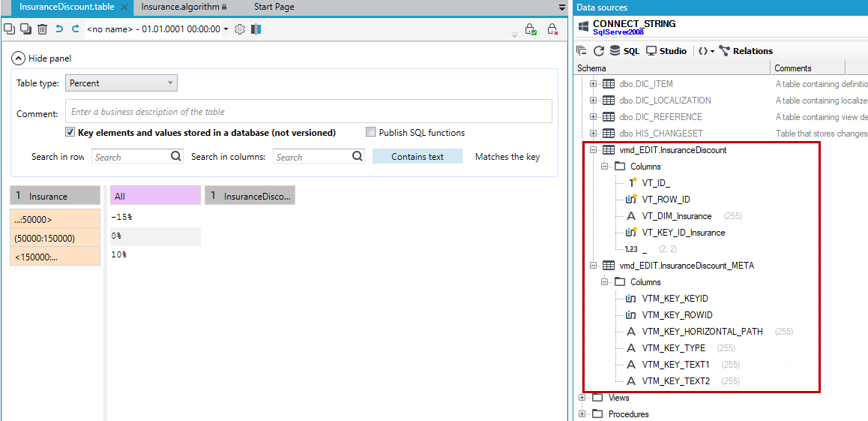Select the VT_ROW_ID column
This screenshot has width=868, height=421.
pyautogui.click(x=666, y=199)
